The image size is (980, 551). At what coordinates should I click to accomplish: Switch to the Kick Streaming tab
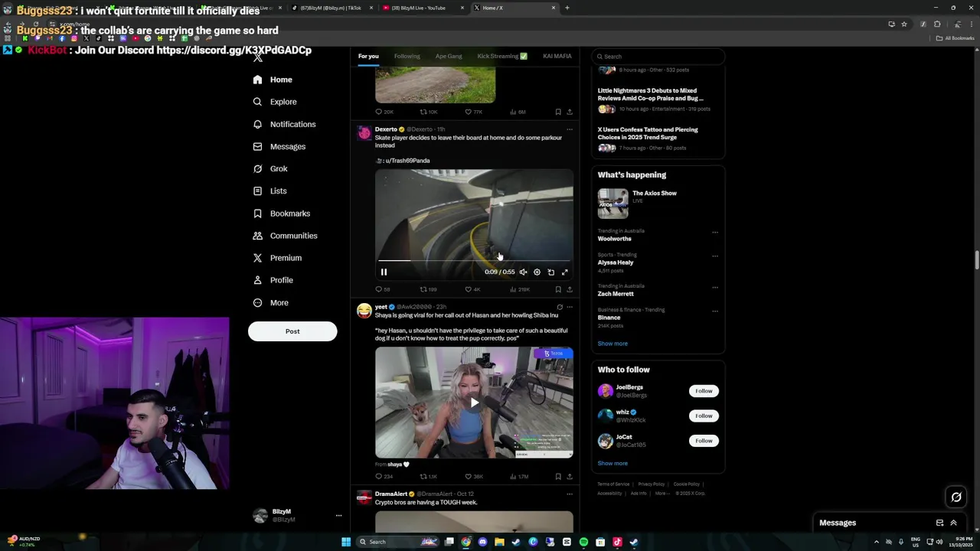502,56
